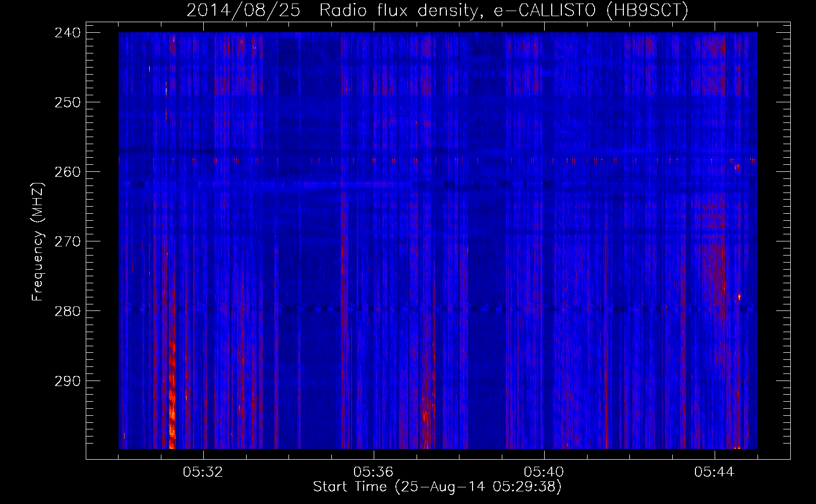The width and height of the screenshot is (816, 504).
Task: Click the 05:44 time tick label
Action: [x=714, y=472]
